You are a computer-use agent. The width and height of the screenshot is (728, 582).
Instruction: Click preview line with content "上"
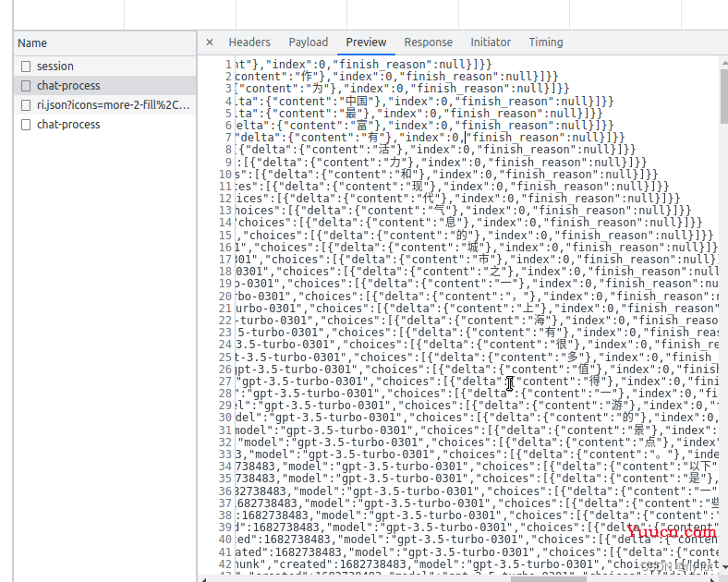[x=477, y=309]
